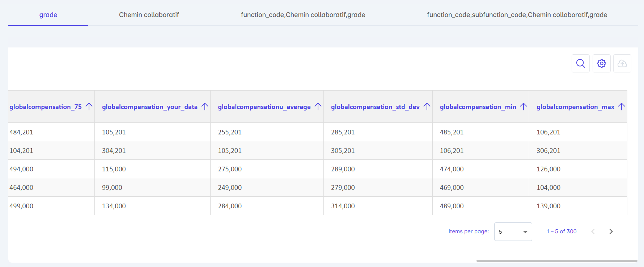Go to previous page of results
The image size is (644, 267).
tap(593, 231)
